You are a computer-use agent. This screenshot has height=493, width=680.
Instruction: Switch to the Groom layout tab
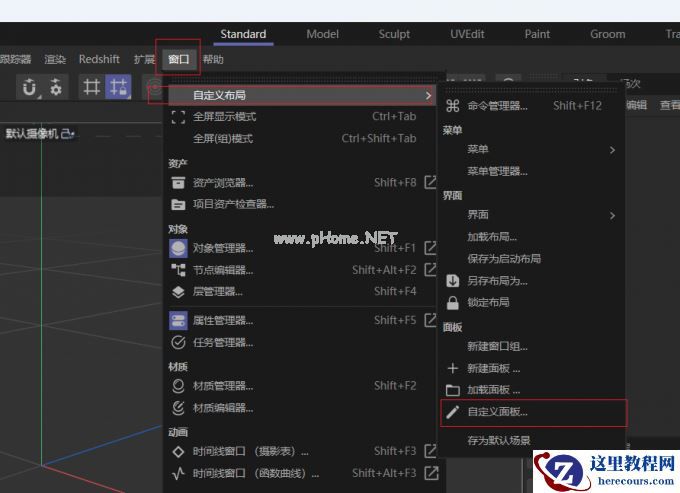click(x=607, y=34)
